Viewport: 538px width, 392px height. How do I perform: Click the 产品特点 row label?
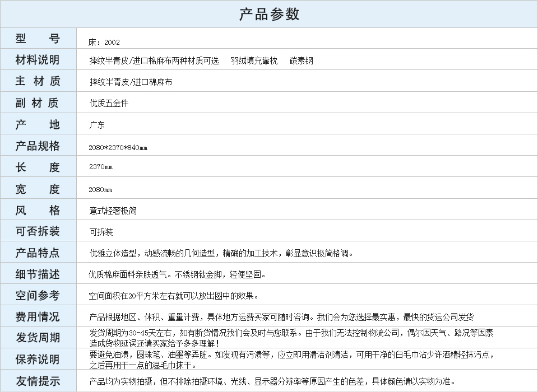point(38,253)
